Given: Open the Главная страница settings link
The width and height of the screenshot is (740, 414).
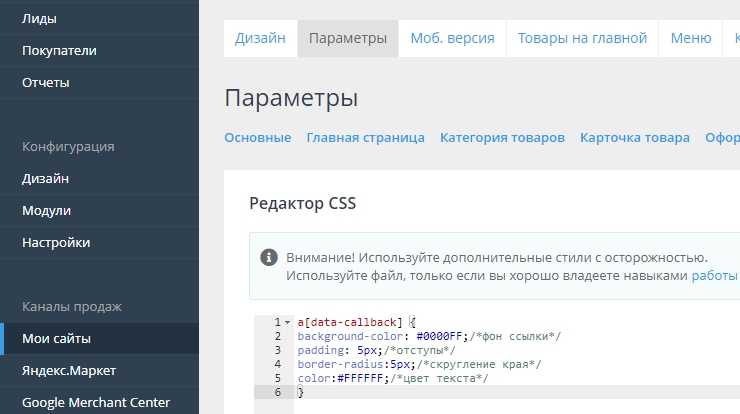Looking at the screenshot, I should point(365,137).
